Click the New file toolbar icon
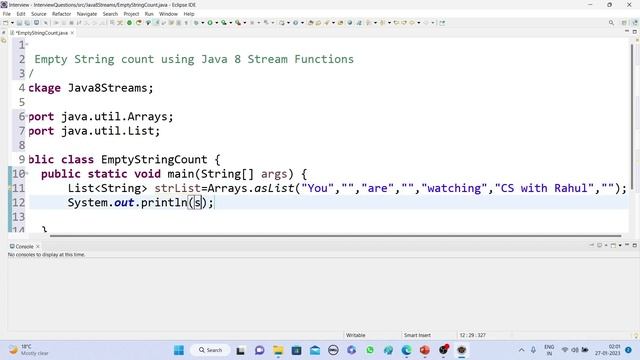The height and width of the screenshot is (360, 640). [x=6, y=23]
